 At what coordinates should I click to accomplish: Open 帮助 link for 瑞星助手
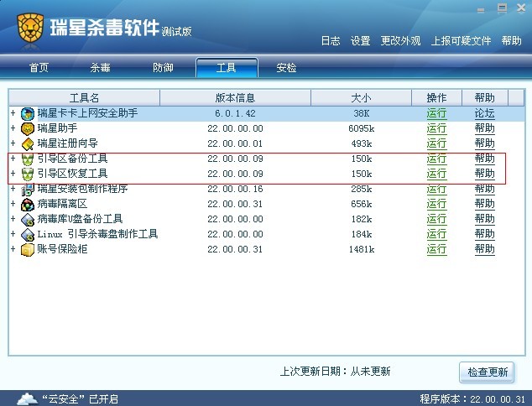(484, 128)
